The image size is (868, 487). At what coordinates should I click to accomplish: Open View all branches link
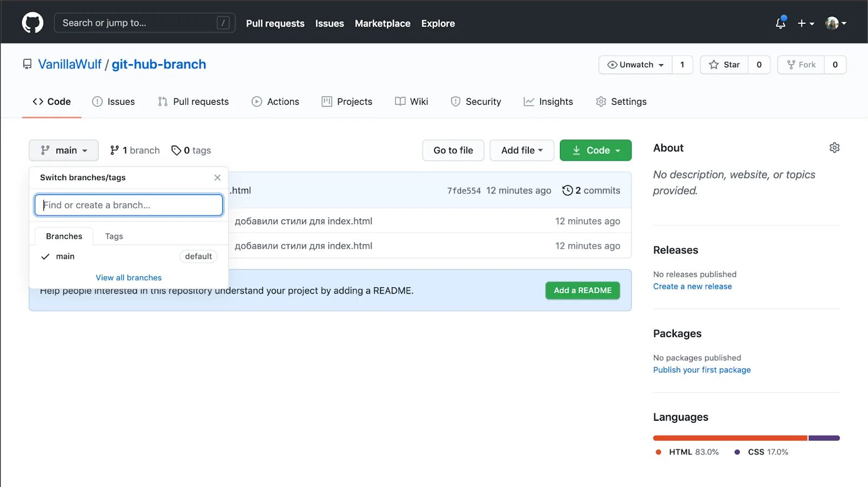(x=129, y=277)
